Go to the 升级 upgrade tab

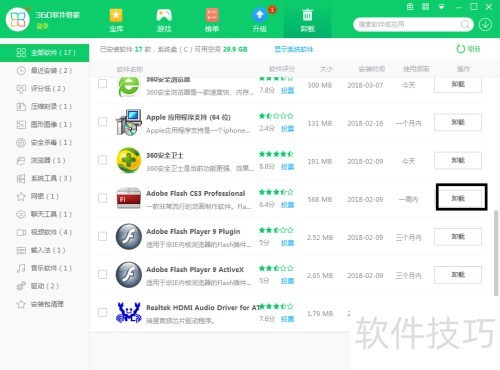(260, 20)
